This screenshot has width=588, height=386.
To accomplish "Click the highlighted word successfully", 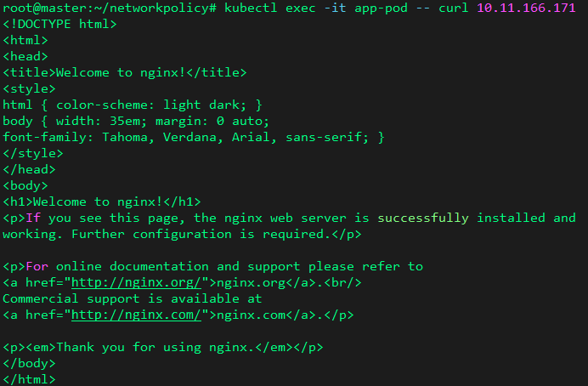I will click(423, 218).
